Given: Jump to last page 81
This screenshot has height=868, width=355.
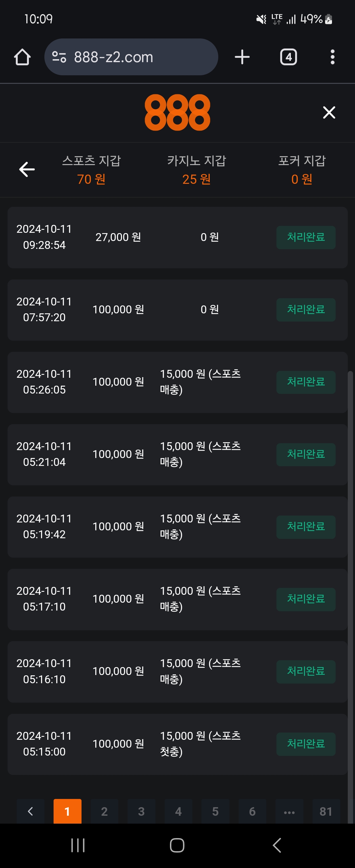Looking at the screenshot, I should pyautogui.click(x=326, y=811).
